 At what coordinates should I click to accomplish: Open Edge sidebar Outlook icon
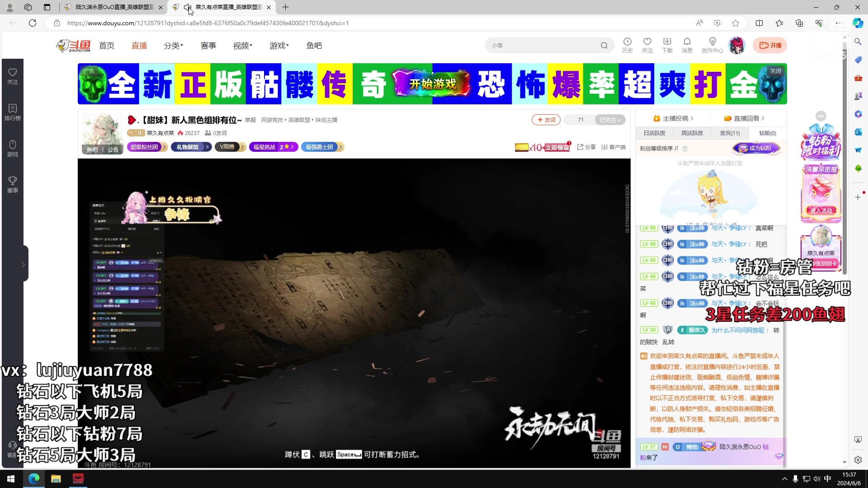858,132
